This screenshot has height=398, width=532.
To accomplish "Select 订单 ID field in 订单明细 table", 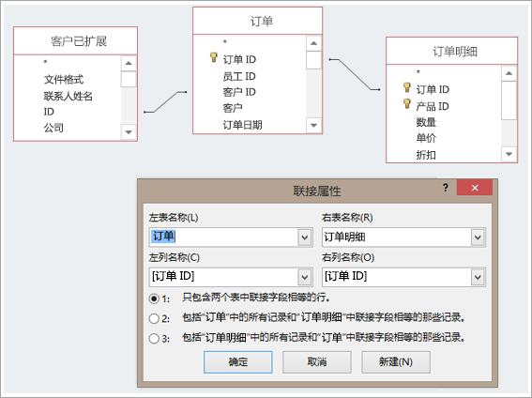I will [x=433, y=89].
